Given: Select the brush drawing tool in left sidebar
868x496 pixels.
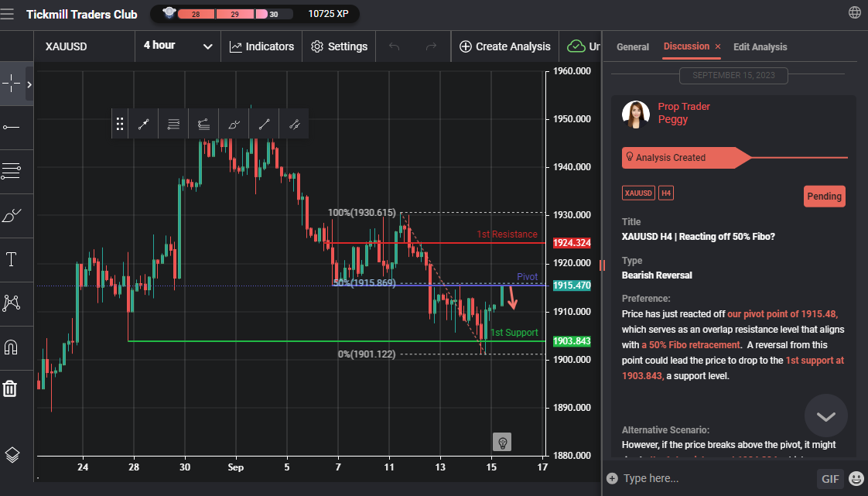Looking at the screenshot, I should coord(11,215).
